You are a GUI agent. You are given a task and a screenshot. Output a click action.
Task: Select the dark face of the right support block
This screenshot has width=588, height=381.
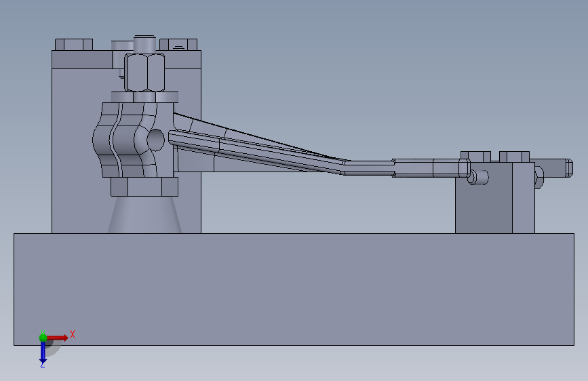[x=484, y=206]
